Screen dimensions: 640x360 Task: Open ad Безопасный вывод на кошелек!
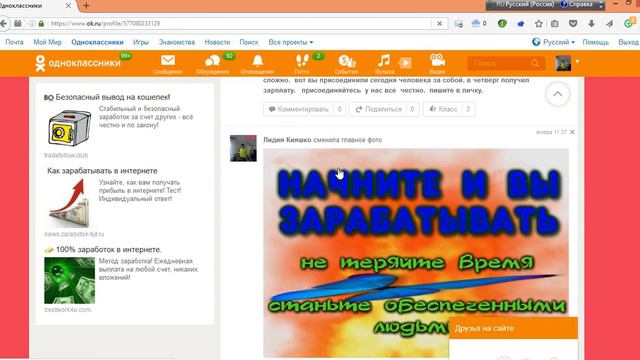click(113, 97)
